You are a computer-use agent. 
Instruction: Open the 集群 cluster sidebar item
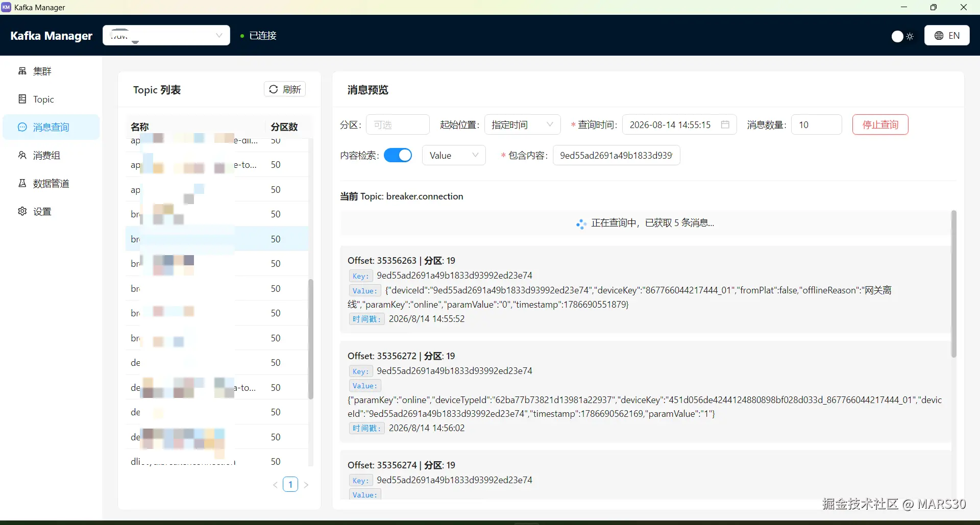click(51, 71)
